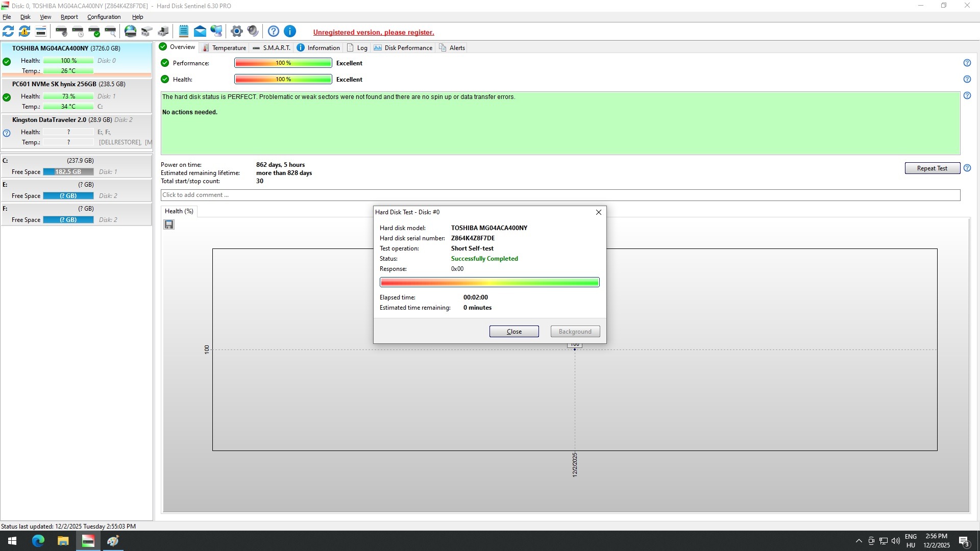The height and width of the screenshot is (551, 980).
Task: Open the Configuration menu
Action: pyautogui.click(x=104, y=17)
